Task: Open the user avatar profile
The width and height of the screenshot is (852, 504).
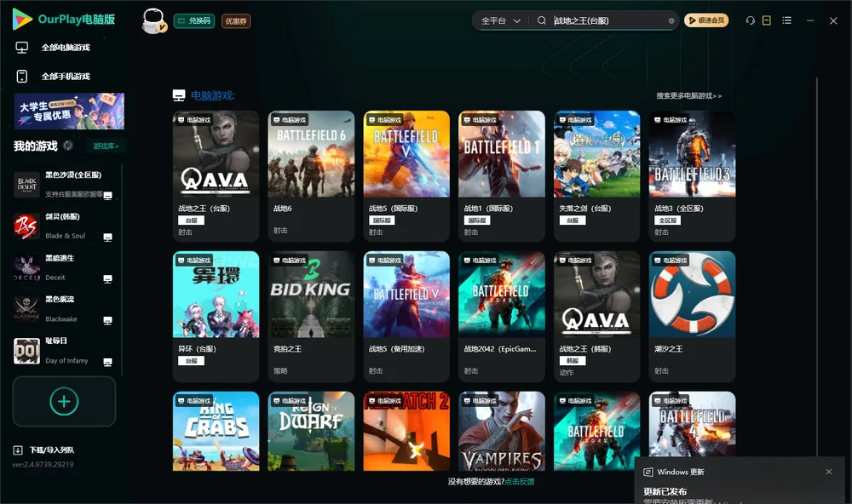Action: point(153,20)
